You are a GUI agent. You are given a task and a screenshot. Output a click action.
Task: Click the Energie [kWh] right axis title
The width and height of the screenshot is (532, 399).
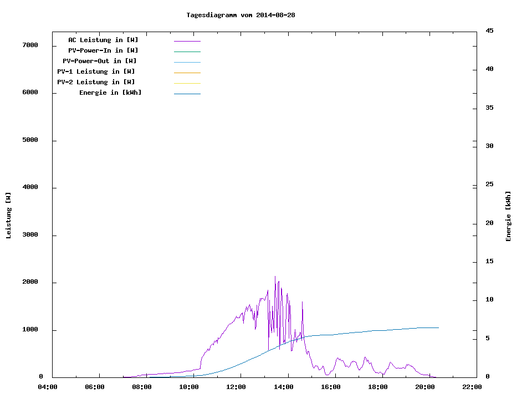509,216
